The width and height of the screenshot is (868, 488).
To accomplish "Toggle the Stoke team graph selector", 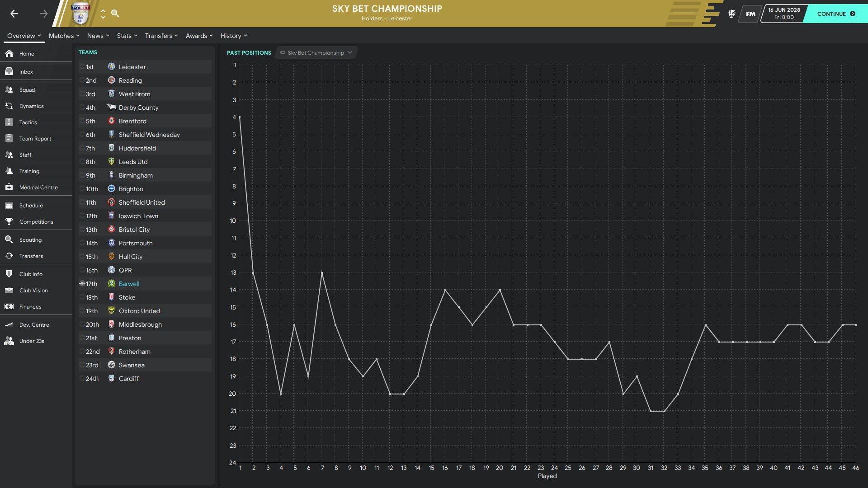I will click(82, 297).
